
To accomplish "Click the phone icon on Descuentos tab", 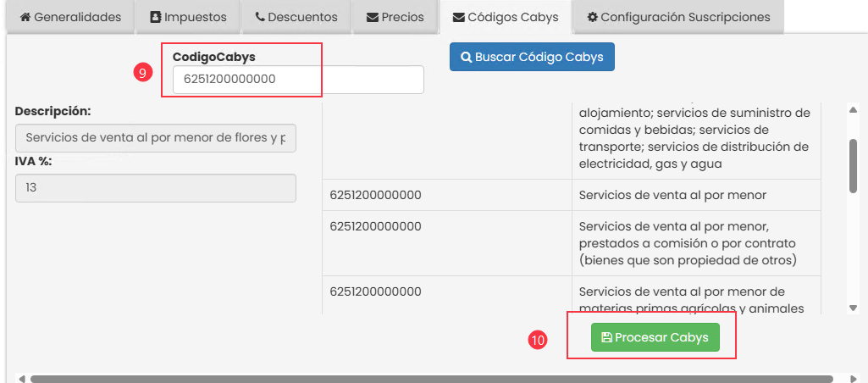I will (x=259, y=17).
